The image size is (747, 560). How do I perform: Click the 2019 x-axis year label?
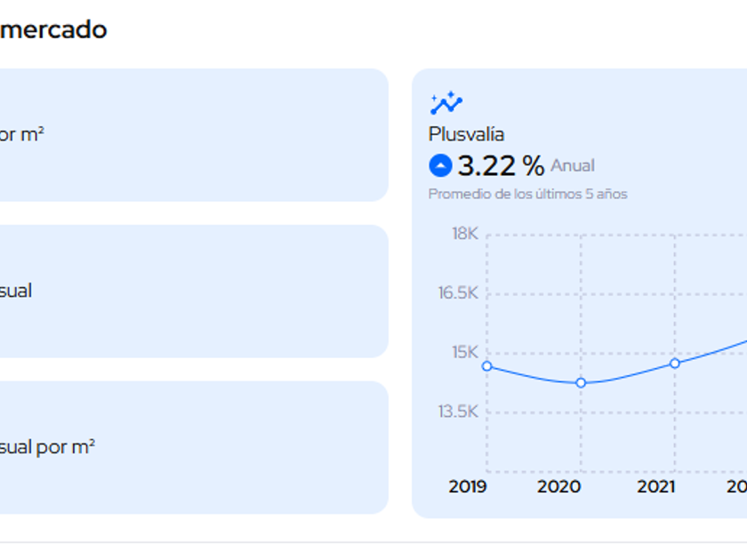[468, 486]
